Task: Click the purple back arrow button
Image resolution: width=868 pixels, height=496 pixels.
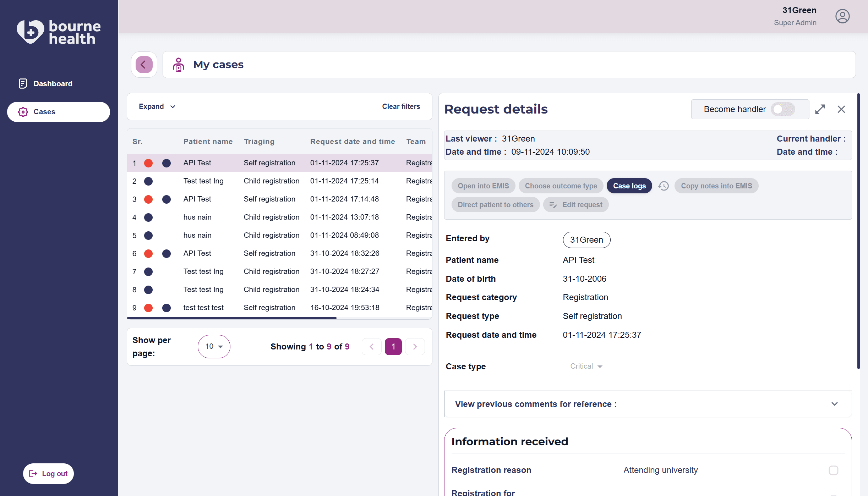Action: click(144, 65)
